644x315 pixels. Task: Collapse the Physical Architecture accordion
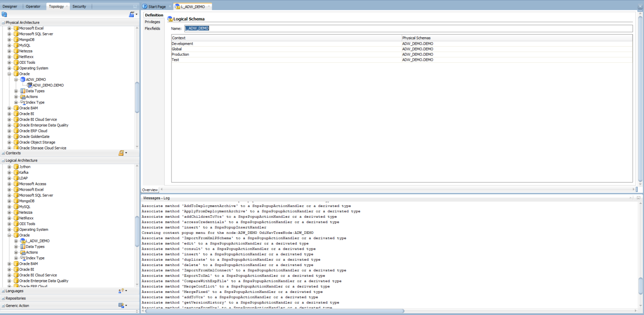(3, 23)
